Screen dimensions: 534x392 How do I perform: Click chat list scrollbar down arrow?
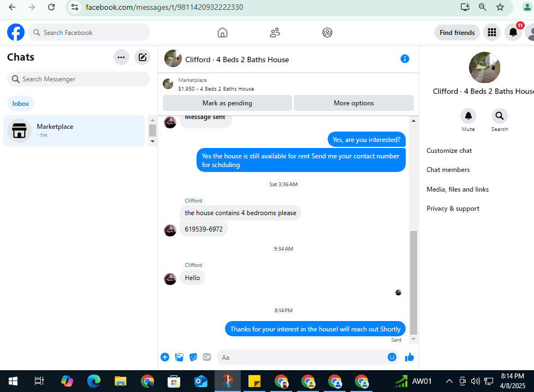pyautogui.click(x=152, y=141)
